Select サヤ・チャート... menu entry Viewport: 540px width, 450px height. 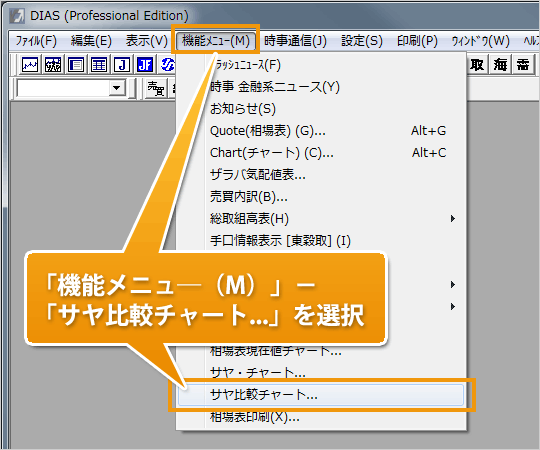point(321,373)
